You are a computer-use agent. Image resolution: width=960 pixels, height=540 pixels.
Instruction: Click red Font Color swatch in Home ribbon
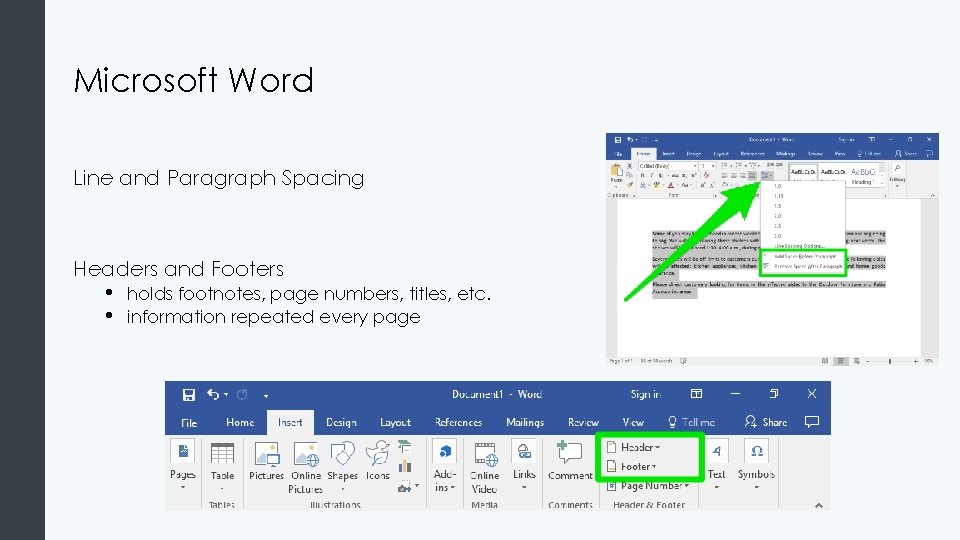[670, 185]
